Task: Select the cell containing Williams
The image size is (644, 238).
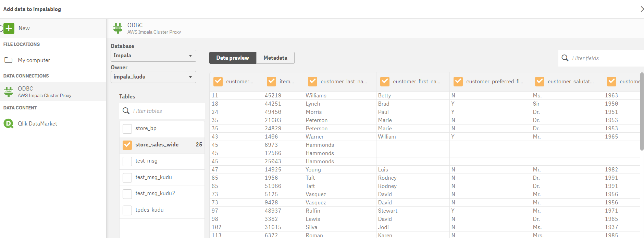Action: click(x=316, y=96)
